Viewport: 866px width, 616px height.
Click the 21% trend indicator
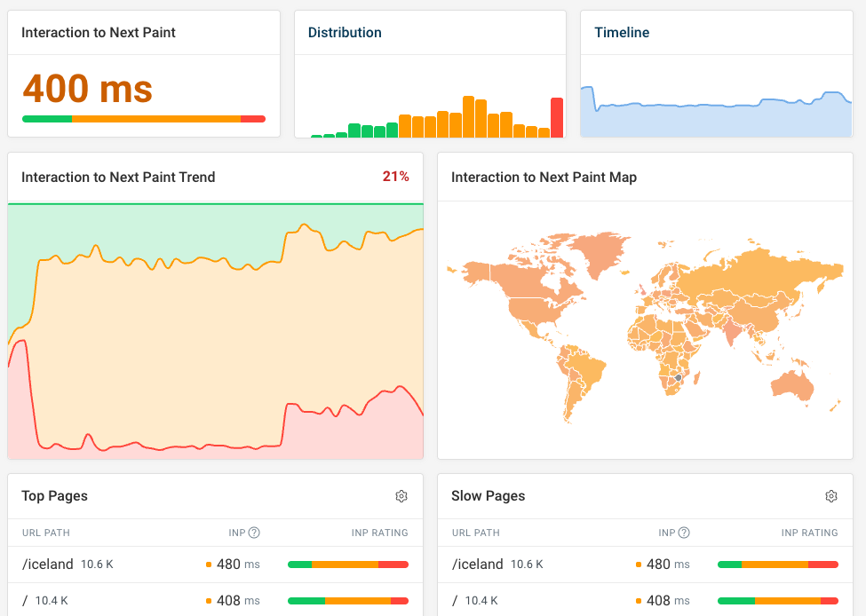[x=395, y=177]
